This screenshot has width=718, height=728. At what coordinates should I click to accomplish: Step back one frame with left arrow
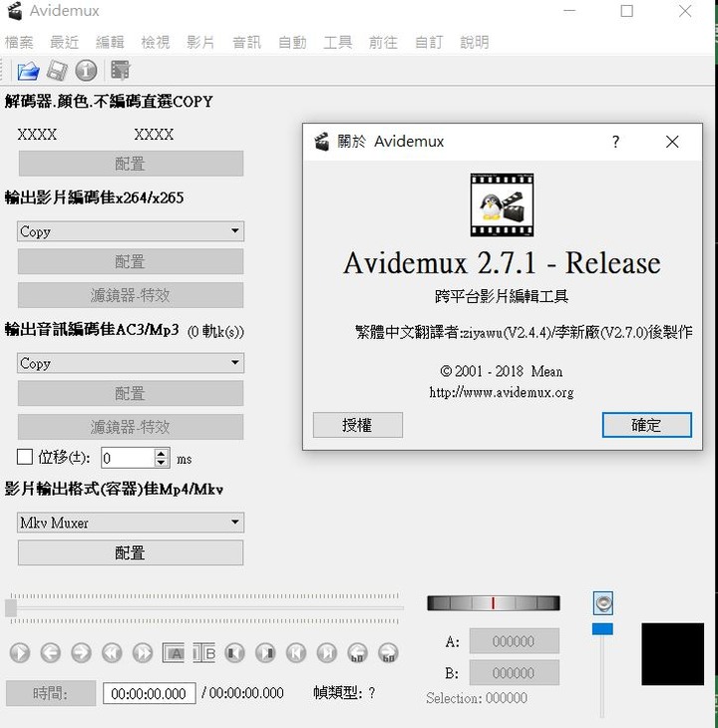click(x=51, y=653)
